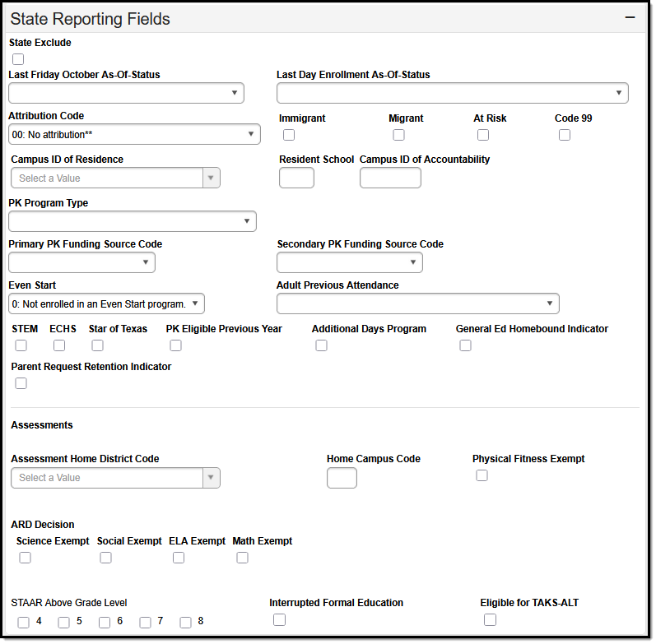
Task: Check the Science Exempt checkbox
Action: (x=25, y=558)
